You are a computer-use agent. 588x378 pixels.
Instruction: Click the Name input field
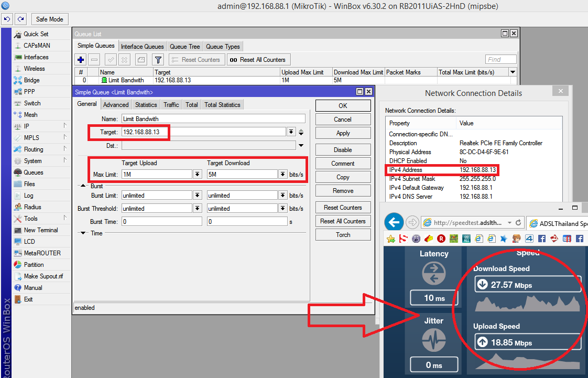[x=213, y=119]
